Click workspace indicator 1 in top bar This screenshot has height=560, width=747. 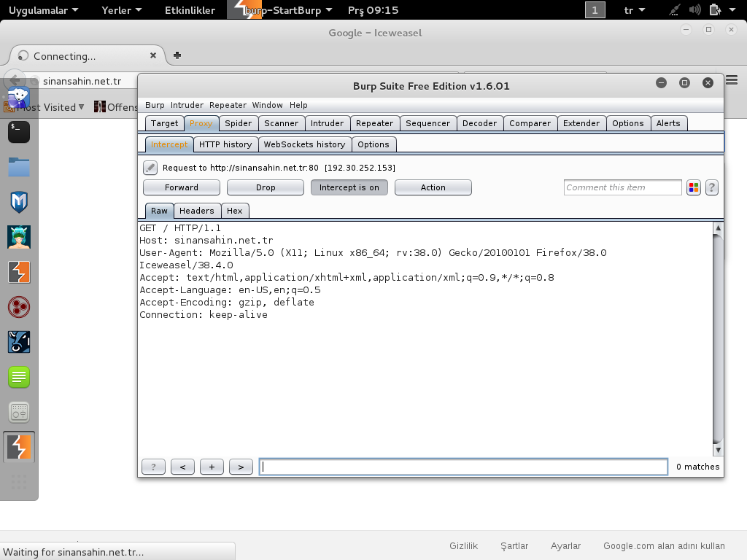click(x=595, y=10)
